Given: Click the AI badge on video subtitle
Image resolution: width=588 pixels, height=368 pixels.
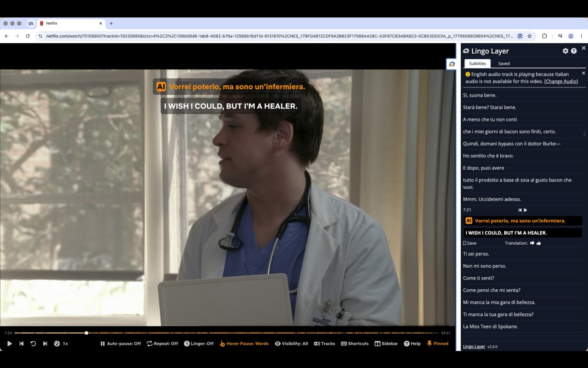Looking at the screenshot, I should (x=161, y=86).
